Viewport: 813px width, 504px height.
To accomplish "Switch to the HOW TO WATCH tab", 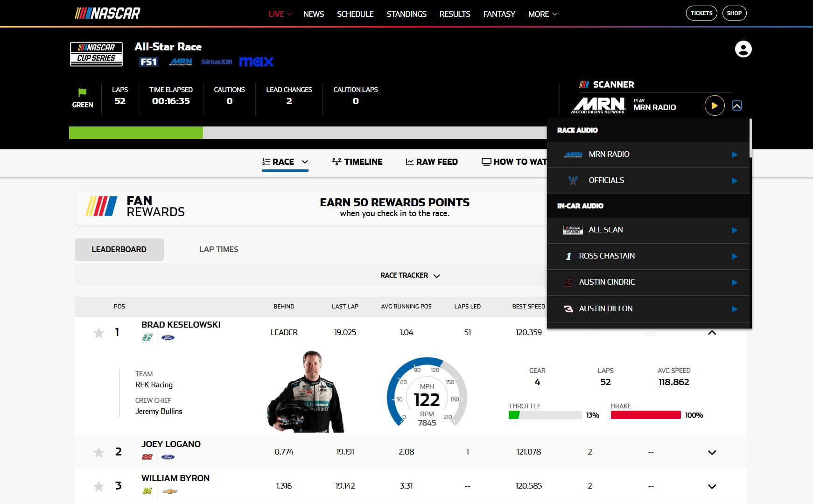I will (514, 162).
